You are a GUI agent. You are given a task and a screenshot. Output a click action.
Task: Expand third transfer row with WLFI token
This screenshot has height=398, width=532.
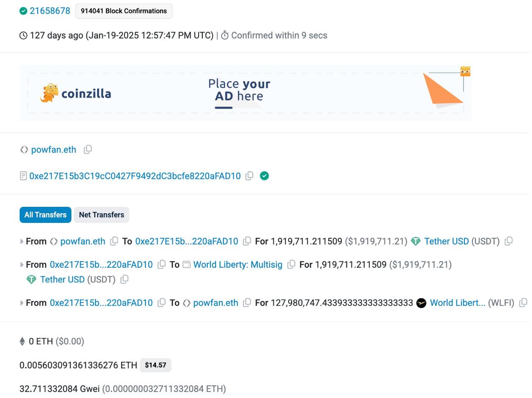[22, 303]
